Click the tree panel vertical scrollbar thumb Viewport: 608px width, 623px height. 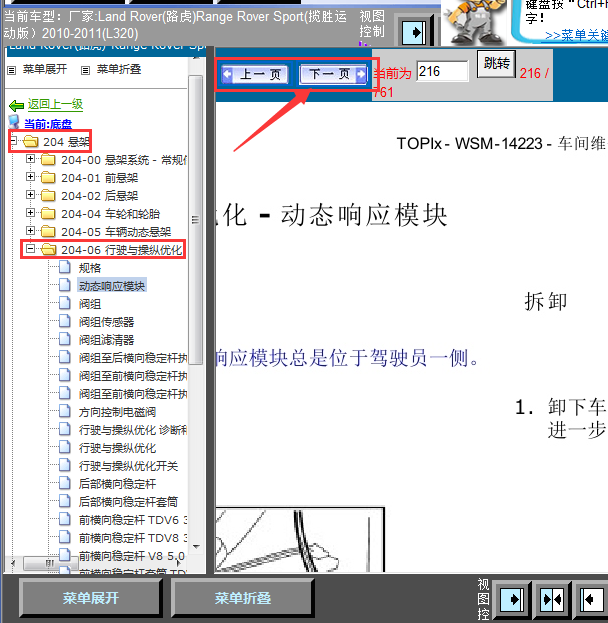pyautogui.click(x=195, y=220)
